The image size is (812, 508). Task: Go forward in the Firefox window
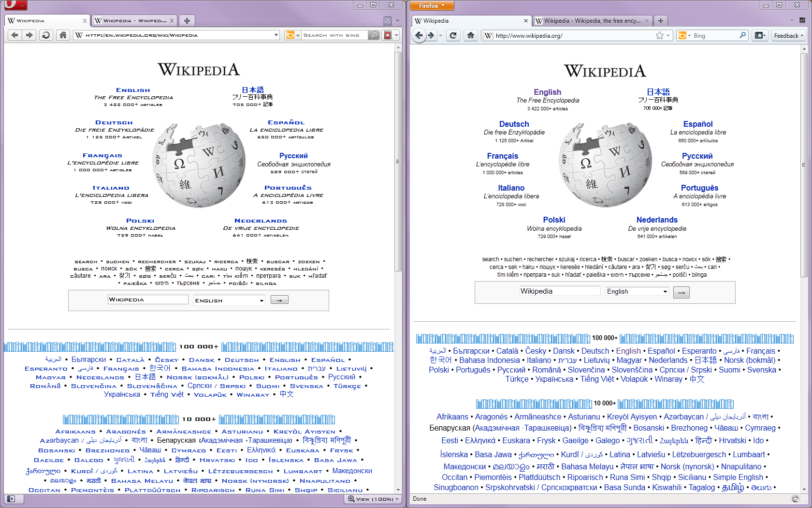pos(431,35)
